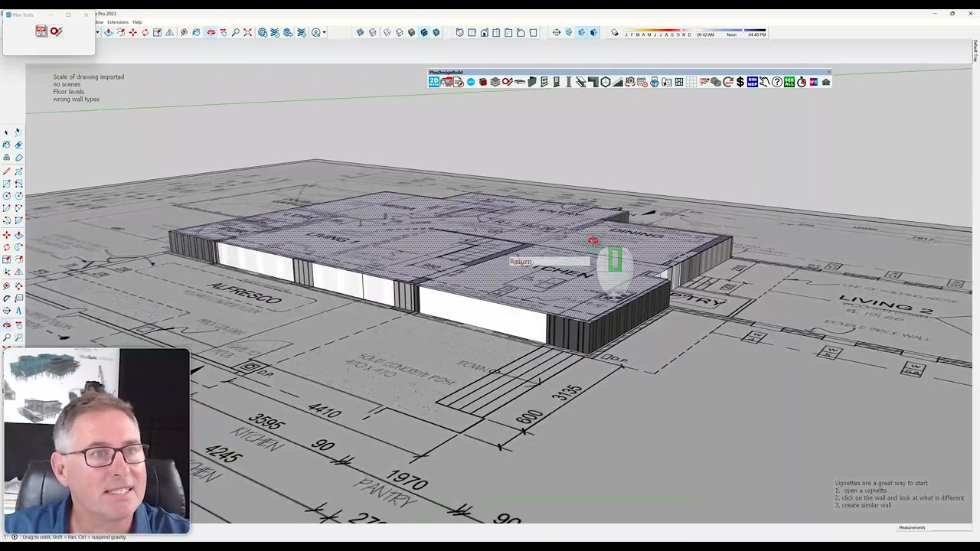Open the dropdown arrow left of the Push/Pull icon
This screenshot has height=551, width=980.
point(97,32)
